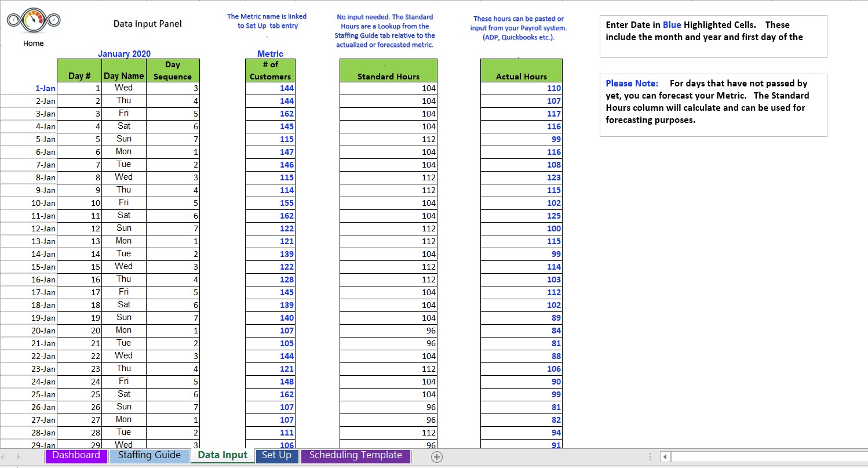Click the Standard Hours lookup note

385,31
